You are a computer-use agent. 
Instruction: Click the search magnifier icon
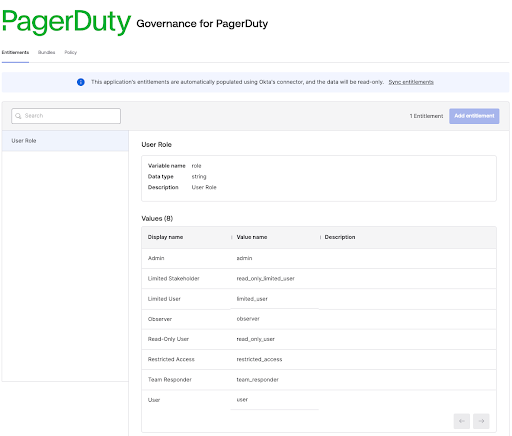tap(18, 116)
